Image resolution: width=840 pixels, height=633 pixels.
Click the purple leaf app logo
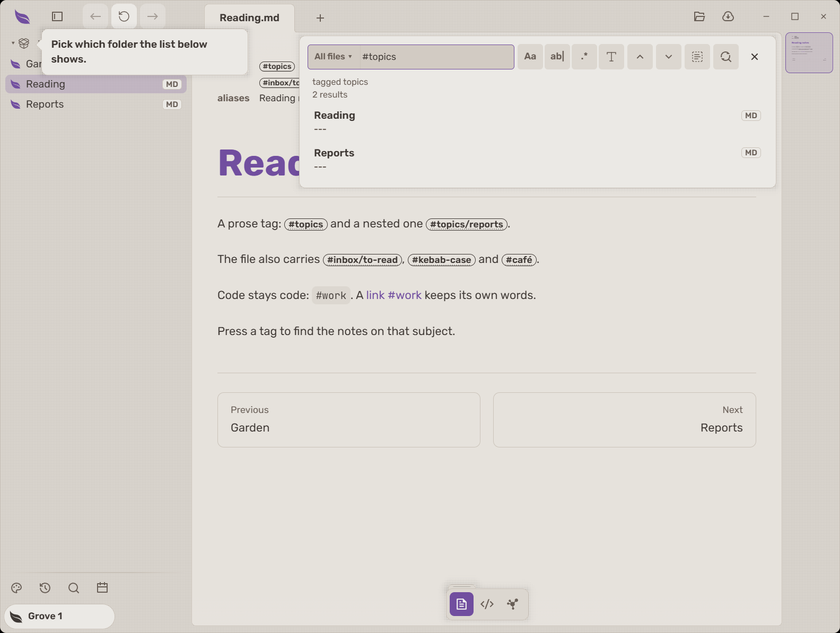[22, 17]
